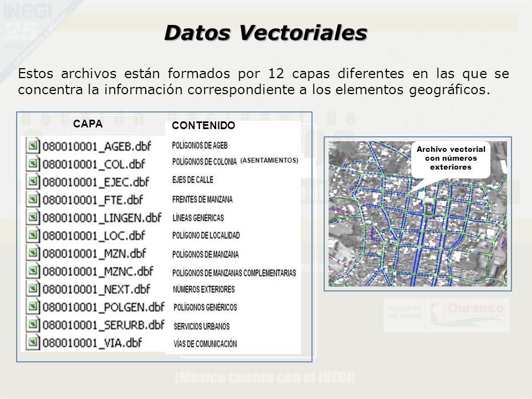532x399 pixels.
Task: Click the file icon beside 080010001_SERURB.dbf
Action: (33, 325)
